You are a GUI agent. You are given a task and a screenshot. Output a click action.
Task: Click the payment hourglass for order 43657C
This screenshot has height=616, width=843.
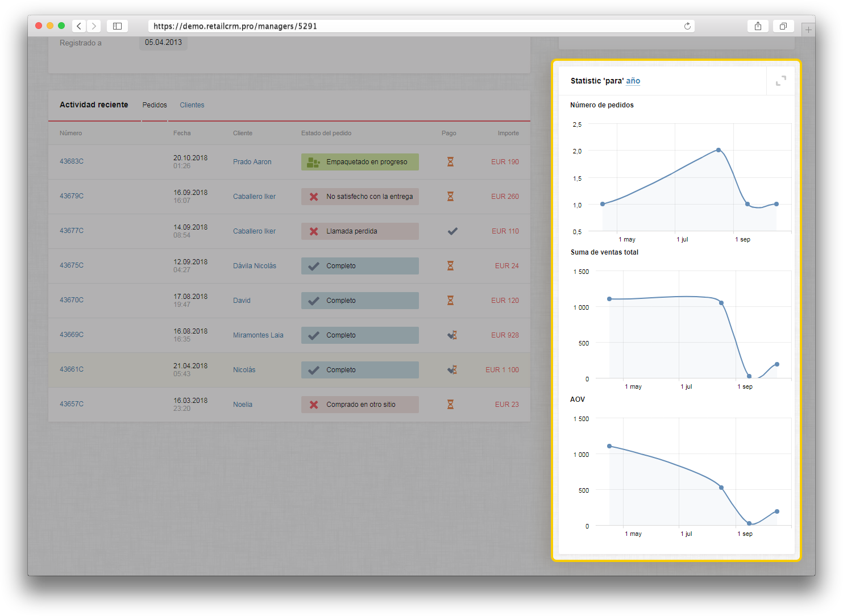pos(450,405)
